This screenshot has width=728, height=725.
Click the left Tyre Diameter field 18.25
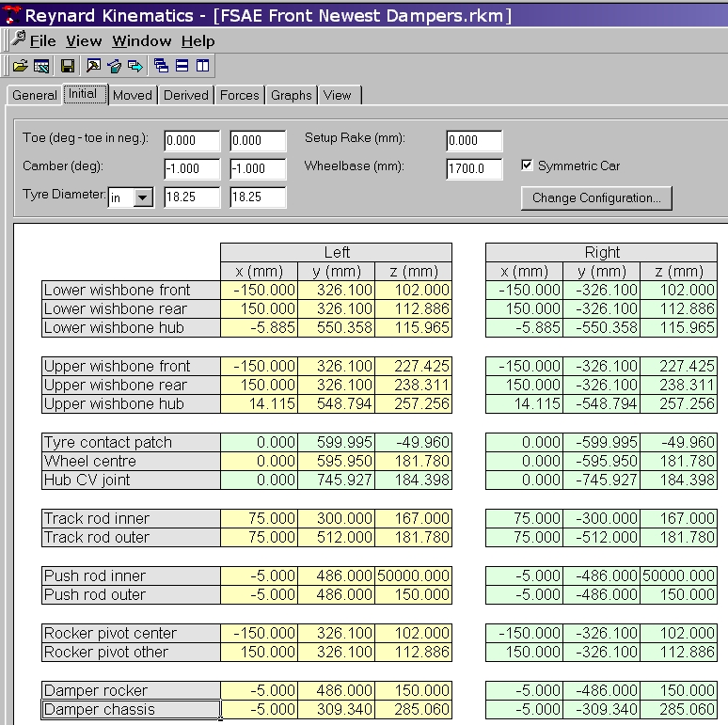click(192, 197)
